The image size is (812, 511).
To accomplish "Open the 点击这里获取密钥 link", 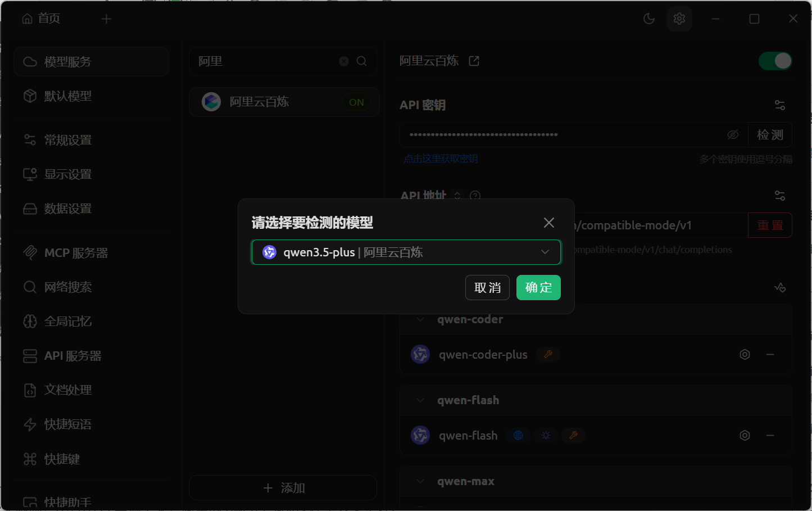I will point(440,159).
